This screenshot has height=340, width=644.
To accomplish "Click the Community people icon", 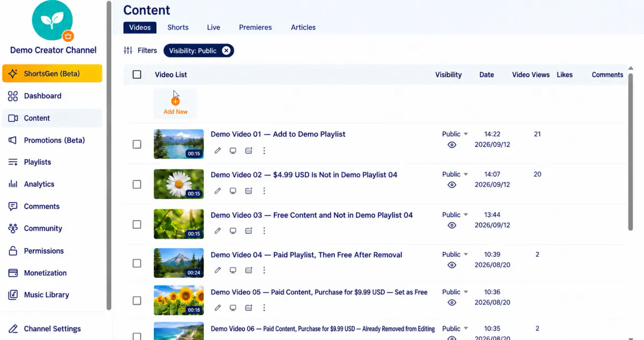I will pos(13,228).
